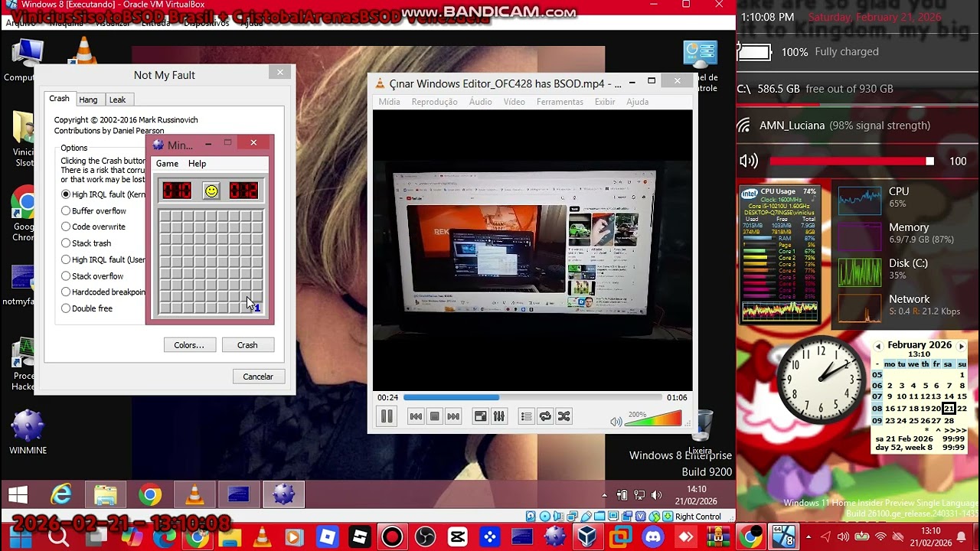Image resolution: width=980 pixels, height=551 pixels.
Task: Pause the VLC video playback
Action: [387, 416]
